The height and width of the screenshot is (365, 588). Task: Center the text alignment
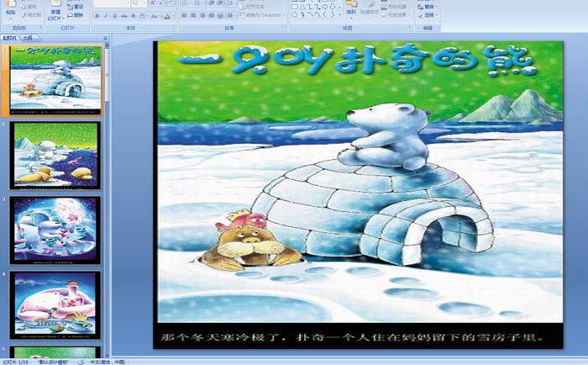pyautogui.click(x=193, y=16)
